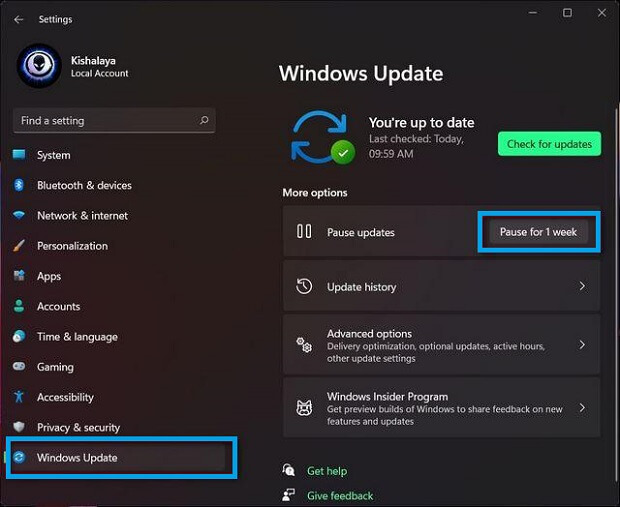The height and width of the screenshot is (507, 620).
Task: Select Windows Update label in sidebar
Action: tap(77, 458)
